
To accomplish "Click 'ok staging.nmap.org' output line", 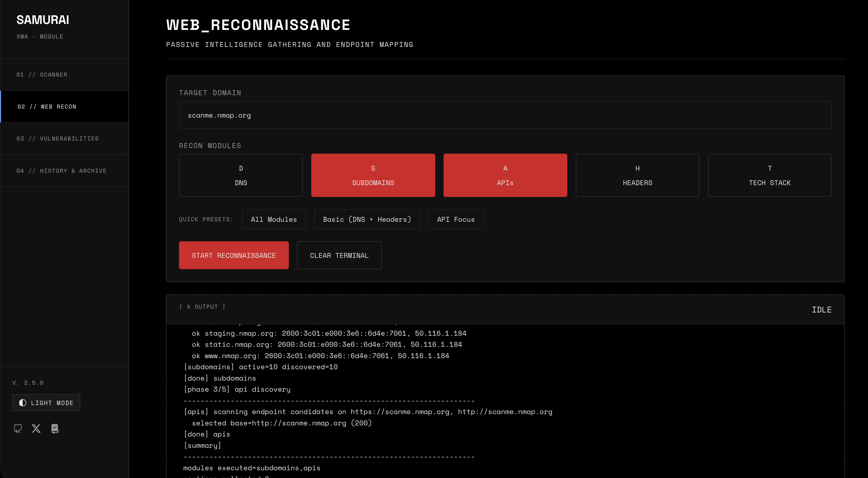I will 329,333.
